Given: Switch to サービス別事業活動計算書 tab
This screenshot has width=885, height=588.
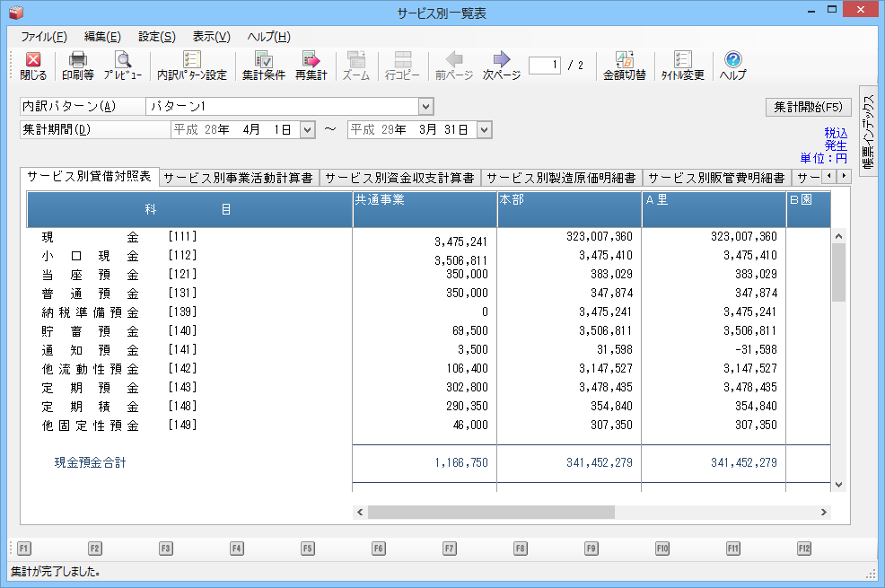Looking at the screenshot, I should click(239, 178).
